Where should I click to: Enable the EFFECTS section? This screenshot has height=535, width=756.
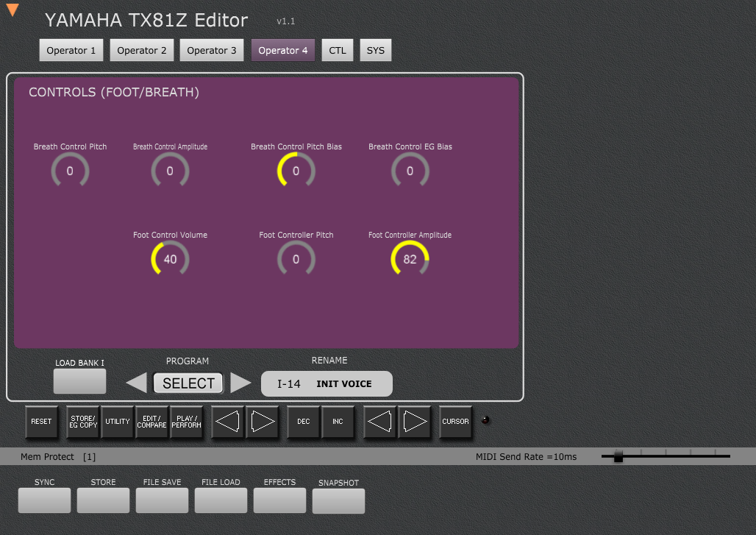279,500
